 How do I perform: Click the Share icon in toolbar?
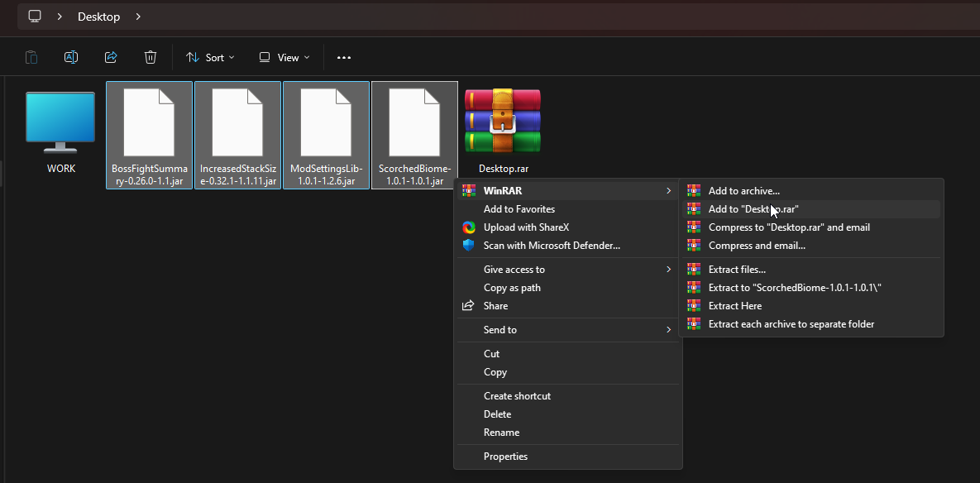coord(111,57)
